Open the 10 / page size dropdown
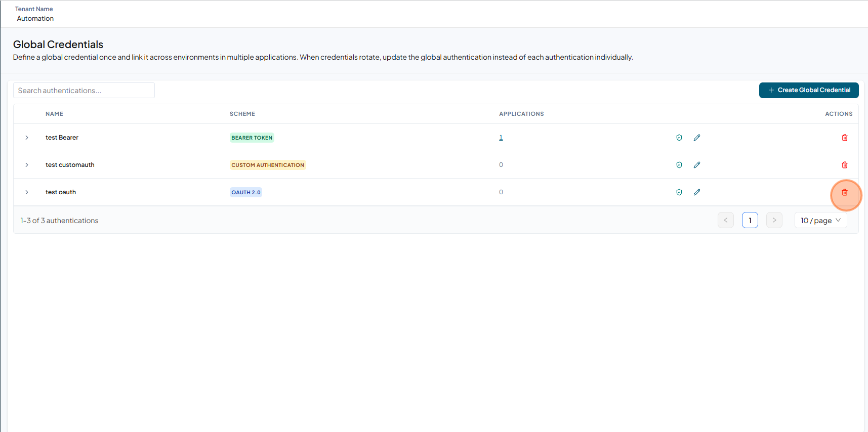Viewport: 868px width, 432px height. pyautogui.click(x=820, y=220)
